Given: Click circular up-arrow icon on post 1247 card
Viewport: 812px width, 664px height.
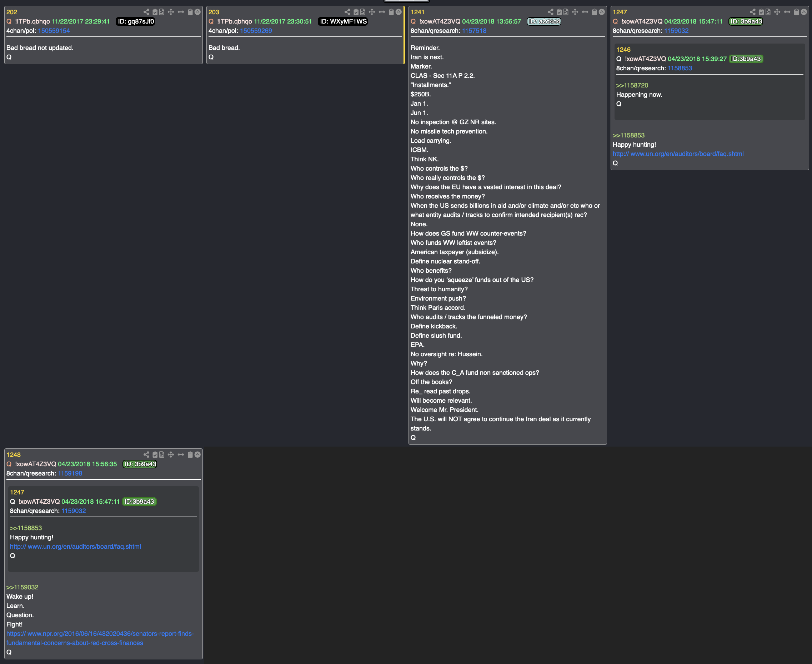Looking at the screenshot, I should (803, 12).
